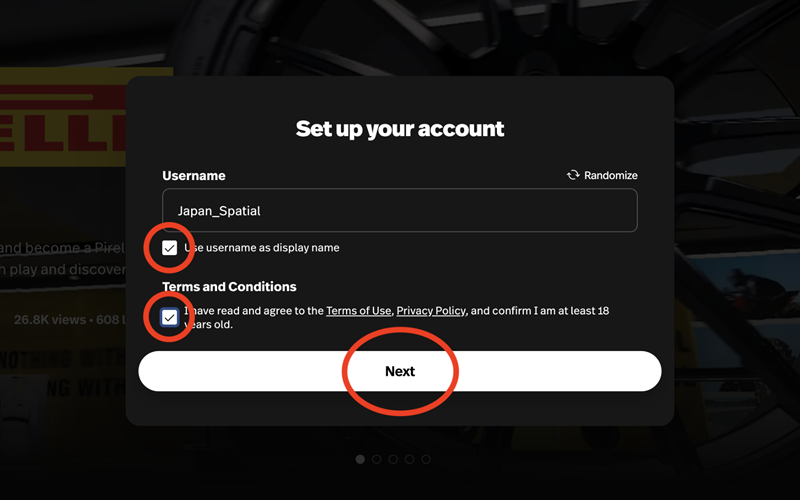Go to the third pagination dot
This screenshot has width=800, height=500.
(x=393, y=459)
